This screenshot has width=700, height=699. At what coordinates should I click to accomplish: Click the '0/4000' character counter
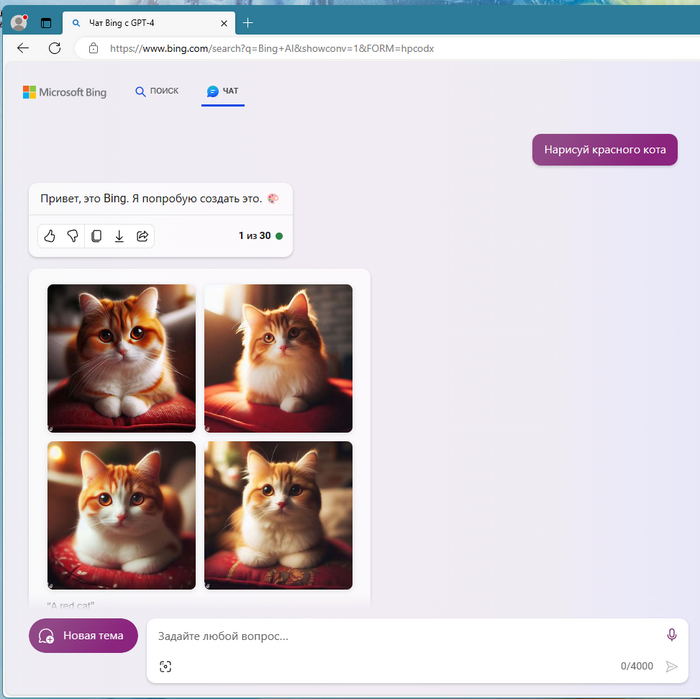click(637, 666)
